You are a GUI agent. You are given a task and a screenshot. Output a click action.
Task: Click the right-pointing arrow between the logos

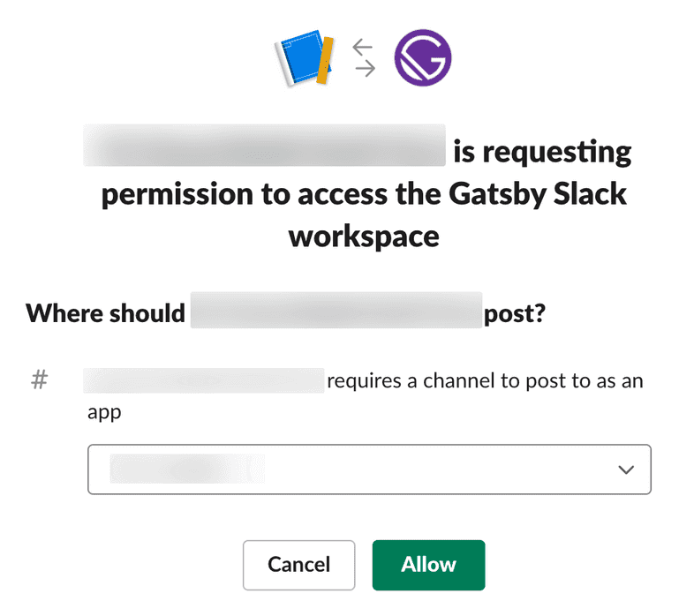tap(364, 69)
